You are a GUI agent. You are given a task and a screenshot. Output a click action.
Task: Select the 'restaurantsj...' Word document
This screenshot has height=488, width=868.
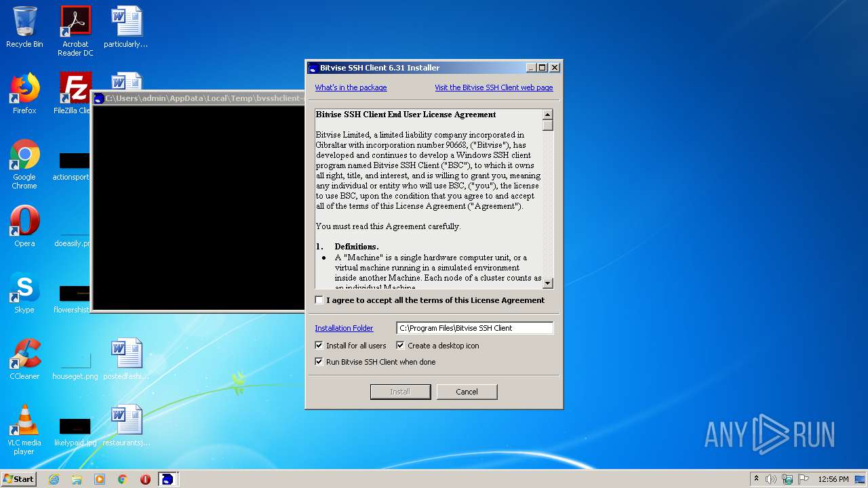point(126,426)
